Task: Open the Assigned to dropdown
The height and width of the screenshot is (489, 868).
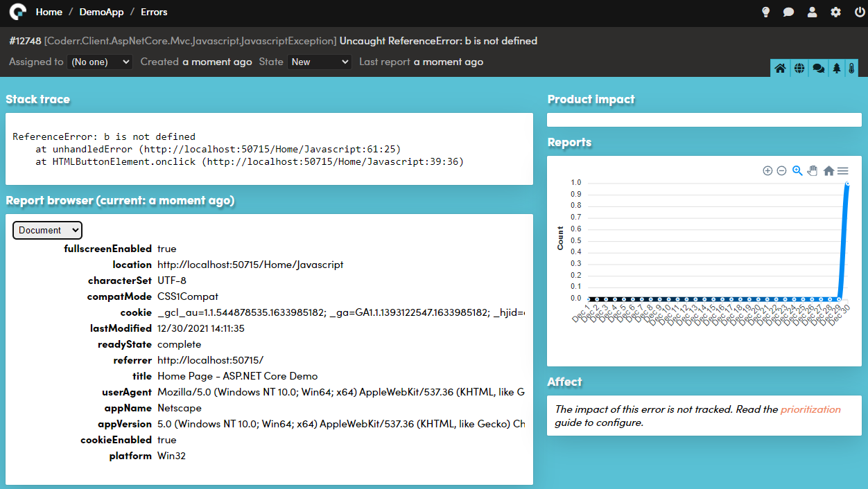Action: click(100, 62)
